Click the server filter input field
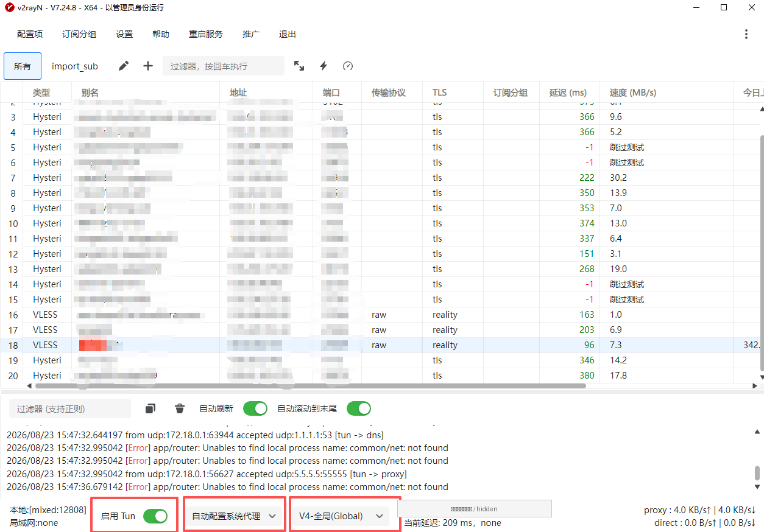Image resolution: width=764 pixels, height=532 pixels. (224, 66)
